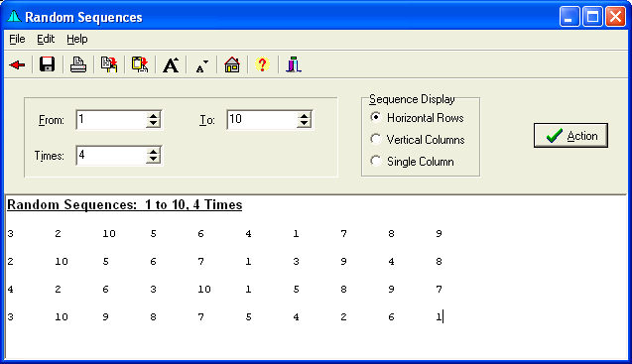This screenshot has width=632, height=364.
Task: Click the number 10 in the third sequence row
Action: coord(204,290)
